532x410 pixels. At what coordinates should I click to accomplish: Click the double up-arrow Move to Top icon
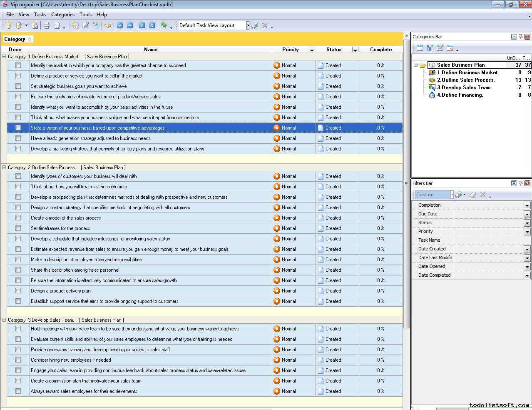coord(152,25)
